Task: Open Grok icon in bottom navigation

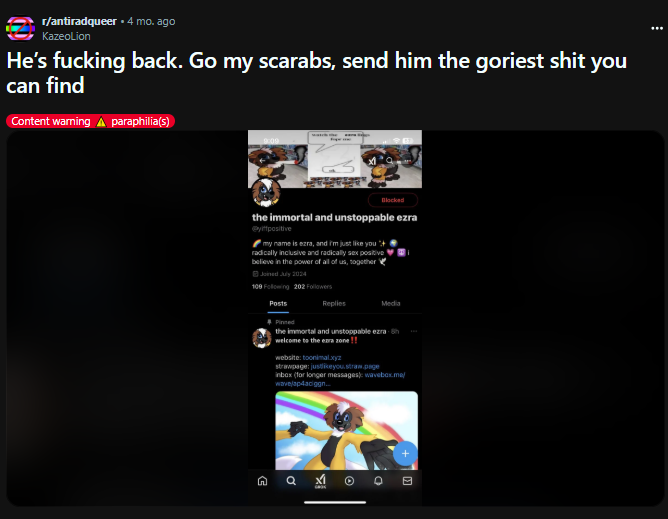Action: tap(320, 481)
